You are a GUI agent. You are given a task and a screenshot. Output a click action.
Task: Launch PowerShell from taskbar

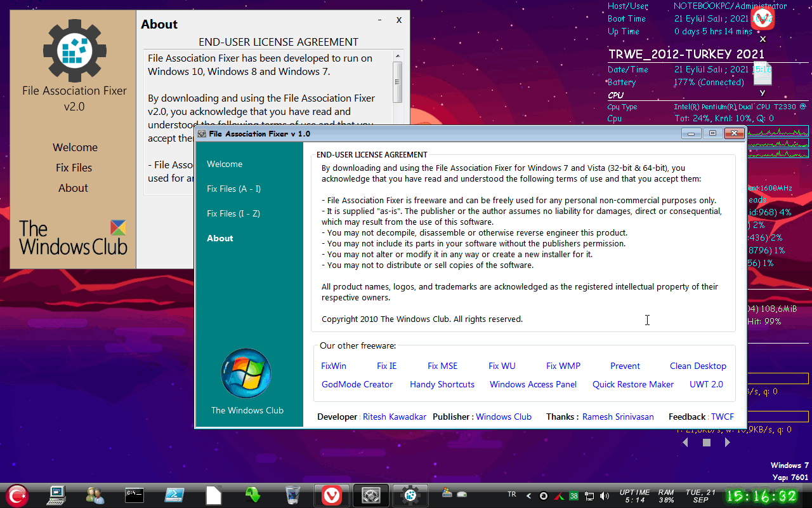[x=174, y=495]
